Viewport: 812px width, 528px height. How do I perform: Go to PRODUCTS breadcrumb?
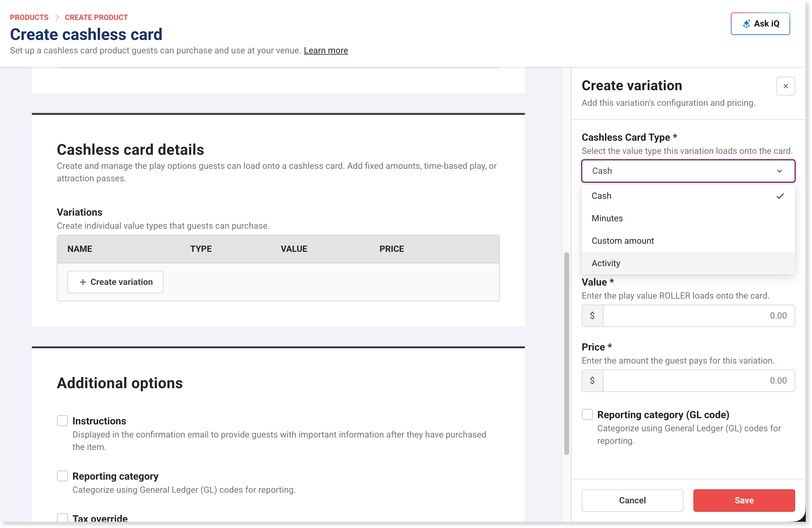pos(29,17)
